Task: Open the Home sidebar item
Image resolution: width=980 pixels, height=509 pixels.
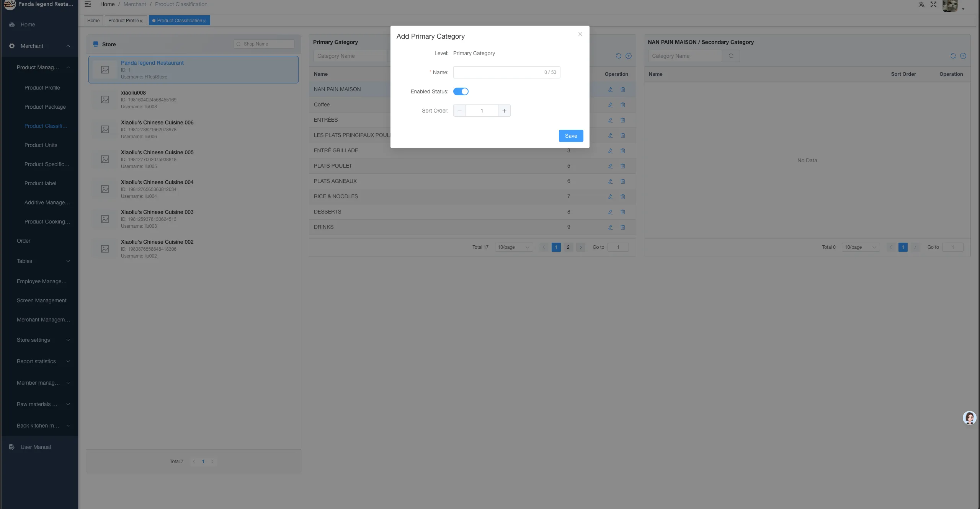Action: (x=39, y=24)
